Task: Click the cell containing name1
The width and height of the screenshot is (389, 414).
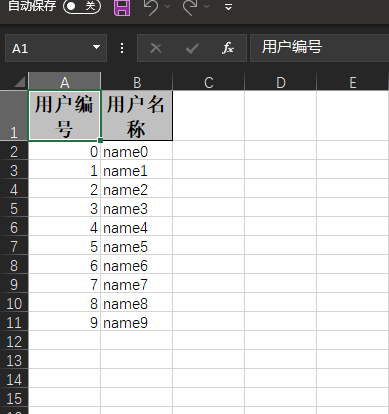Action: [x=136, y=169]
